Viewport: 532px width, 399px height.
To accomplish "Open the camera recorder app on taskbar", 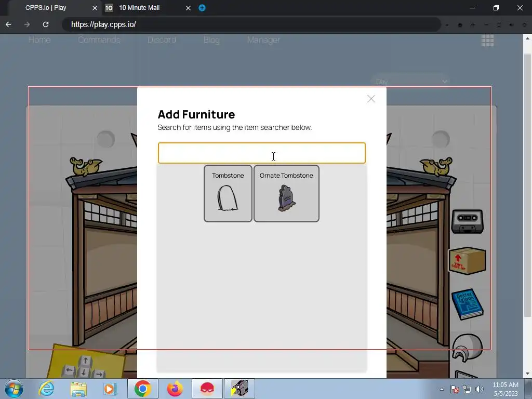I will (x=240, y=389).
